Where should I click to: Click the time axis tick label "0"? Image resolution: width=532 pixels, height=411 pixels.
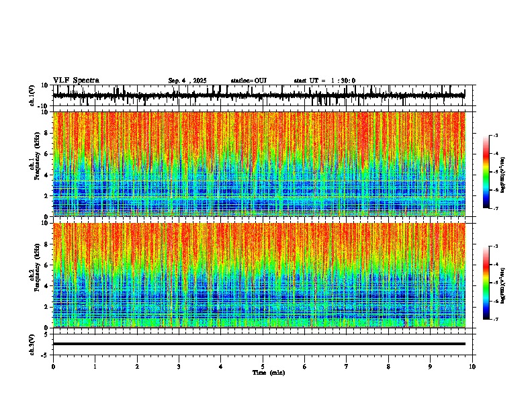coord(53,367)
